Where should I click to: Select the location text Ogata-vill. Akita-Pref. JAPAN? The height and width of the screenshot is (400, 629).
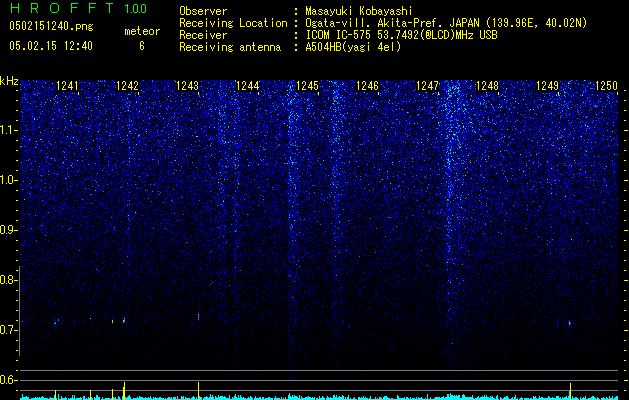(x=393, y=23)
